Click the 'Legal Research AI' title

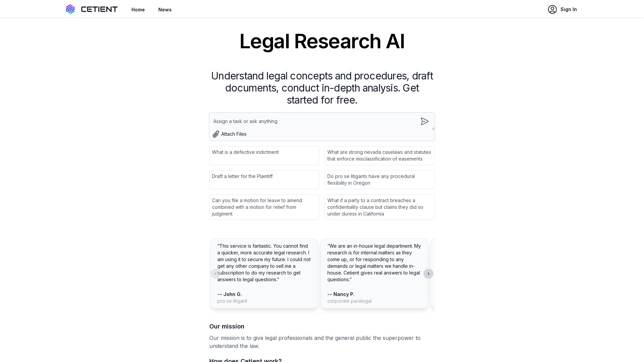[x=322, y=42]
